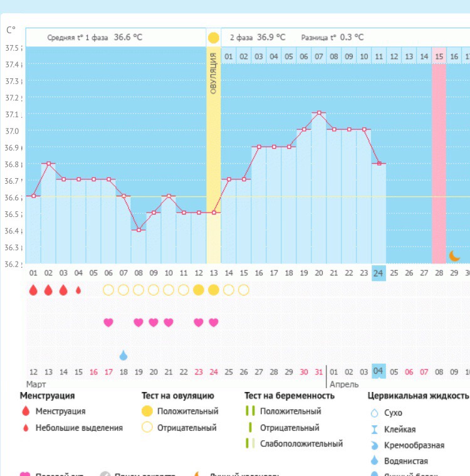Click the blue watery fluid drop on day 07
470x476 pixels.
point(123,356)
